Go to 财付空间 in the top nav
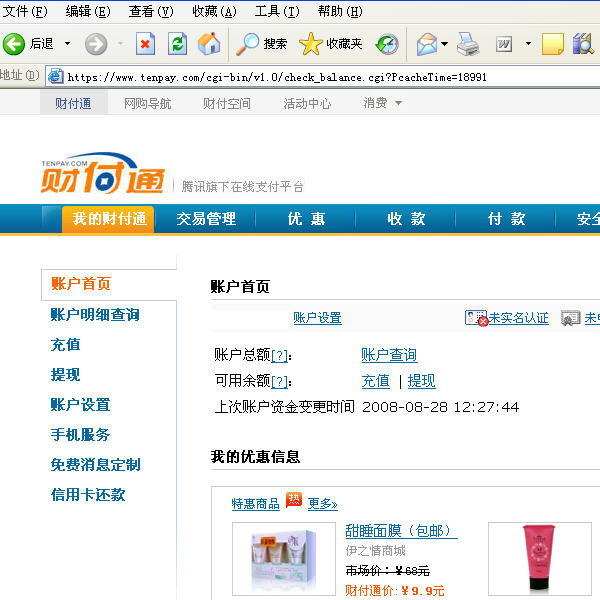Viewport: 600px width, 600px height. pos(227,103)
